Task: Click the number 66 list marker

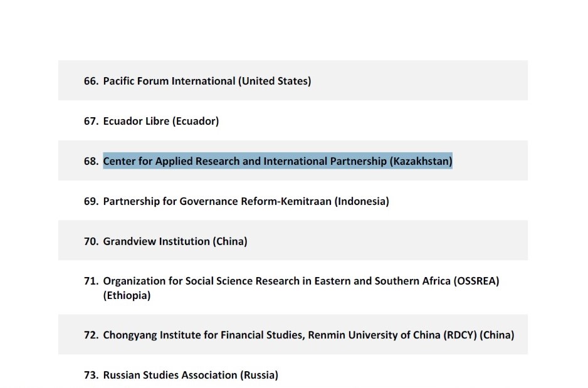Action: (91, 81)
